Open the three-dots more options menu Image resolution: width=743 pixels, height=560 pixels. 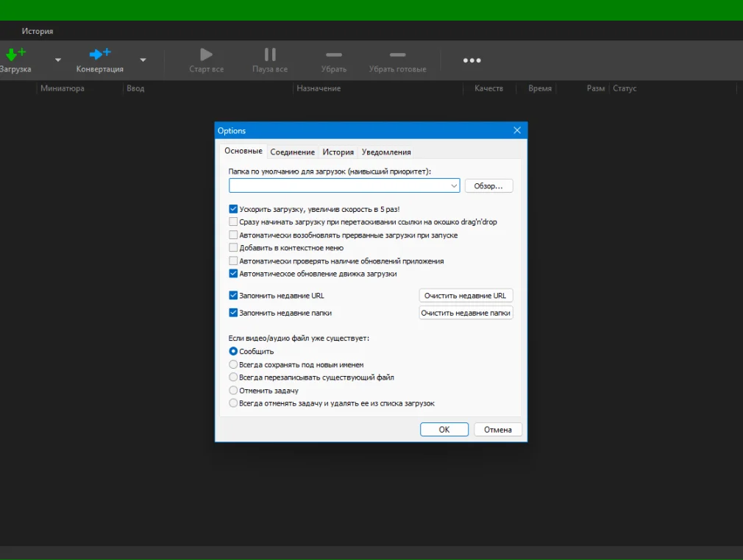(472, 60)
